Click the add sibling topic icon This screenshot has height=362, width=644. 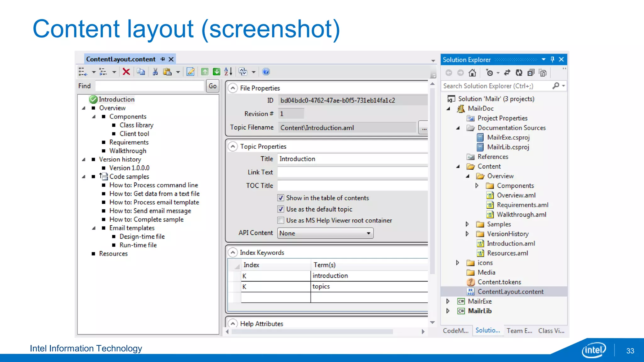[x=83, y=72]
